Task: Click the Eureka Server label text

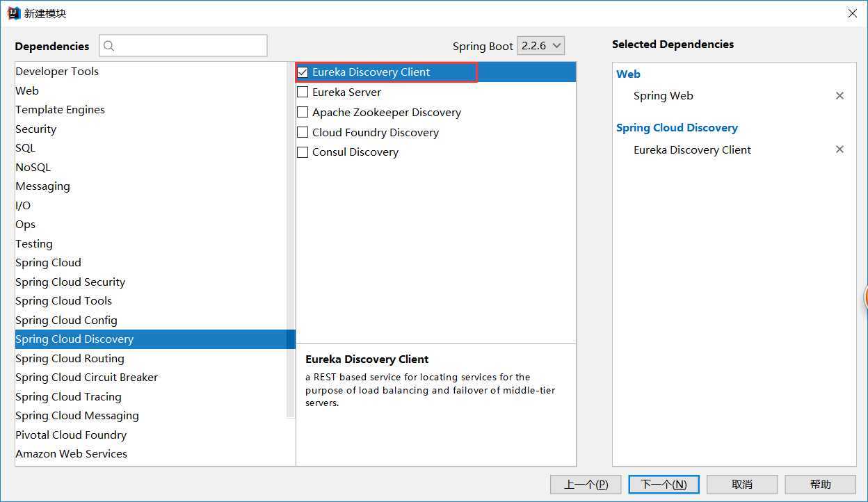Action: 346,92
